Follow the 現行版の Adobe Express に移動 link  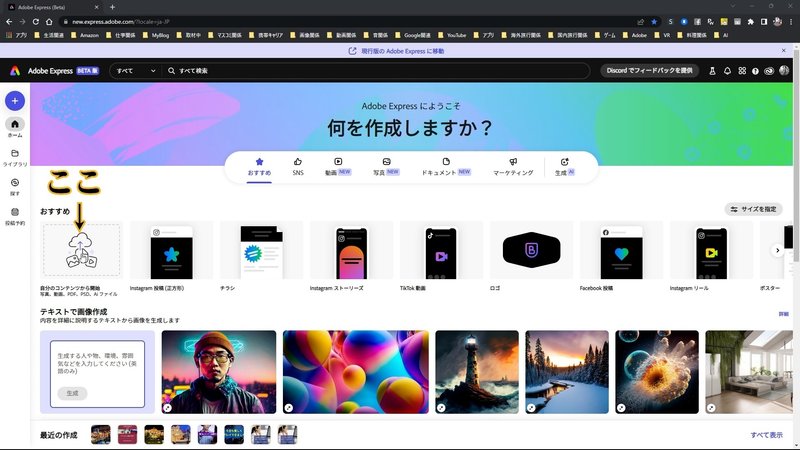[396, 51]
